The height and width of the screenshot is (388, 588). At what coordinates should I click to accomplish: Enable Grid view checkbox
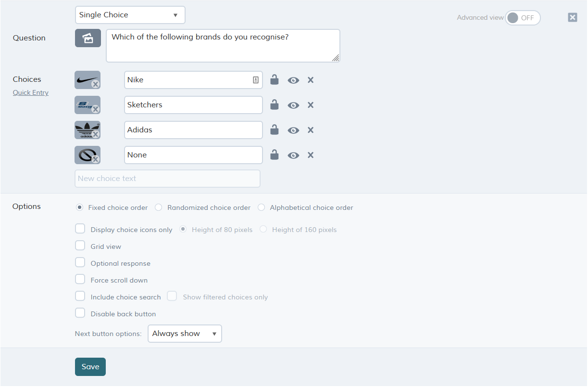(80, 246)
